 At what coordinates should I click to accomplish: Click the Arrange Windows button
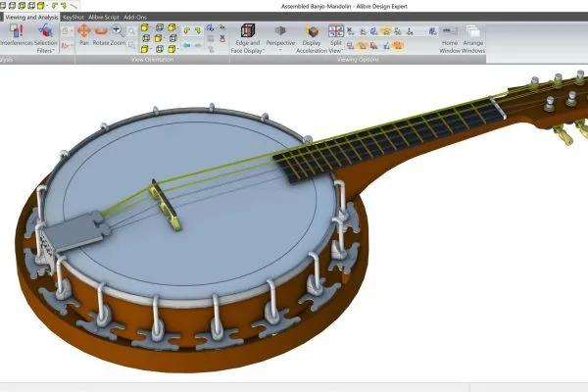click(473, 38)
